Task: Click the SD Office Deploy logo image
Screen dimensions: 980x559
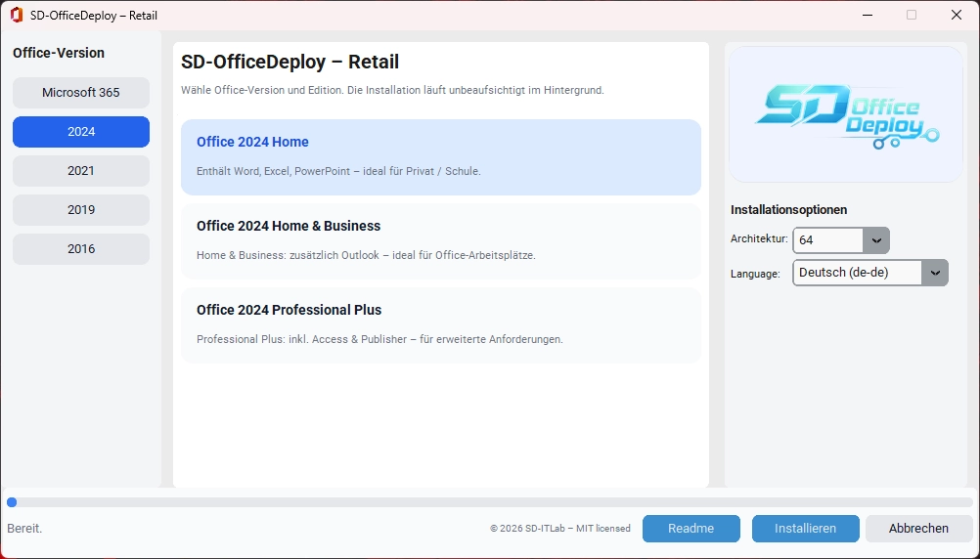Action: pos(846,114)
